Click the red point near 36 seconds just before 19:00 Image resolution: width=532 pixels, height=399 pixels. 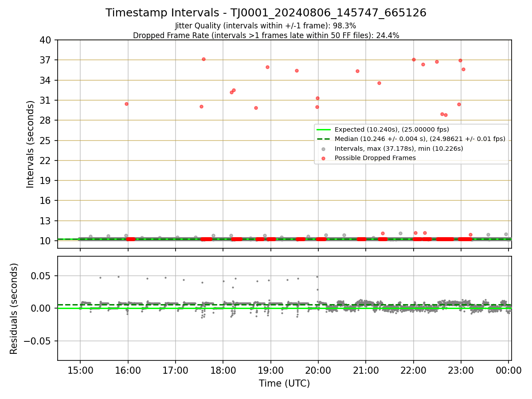[x=267, y=67]
